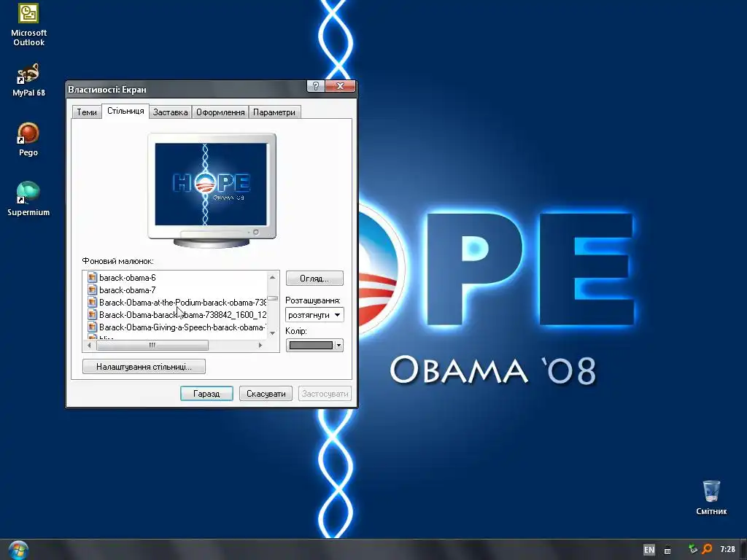Screen dimensions: 747x560
Task: Click the horizontal scrollbar thumb in wallpaper list
Action: [152, 345]
